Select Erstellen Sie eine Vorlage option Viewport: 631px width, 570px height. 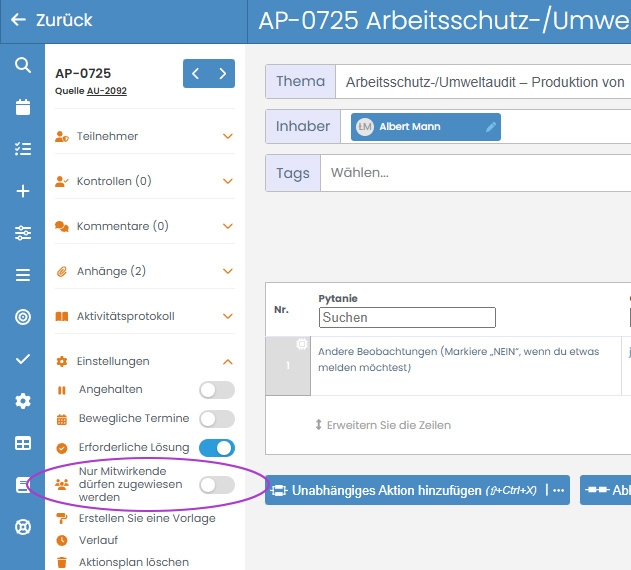(x=146, y=518)
